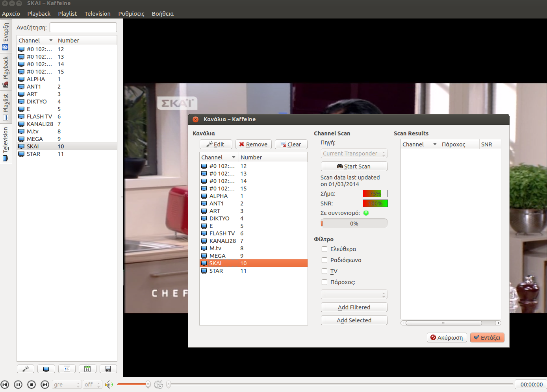Tick the Ραδιόφωνο filter checkbox
This screenshot has height=392, width=547.
pyautogui.click(x=324, y=260)
